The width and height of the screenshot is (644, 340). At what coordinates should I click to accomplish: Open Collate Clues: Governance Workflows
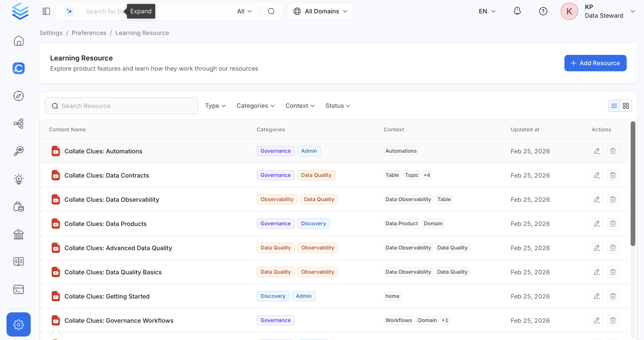pos(119,321)
